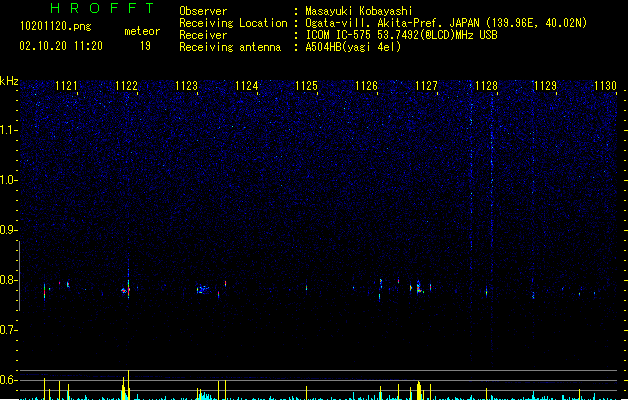Click the 1.1 kHz axis label
629x400 pixels.
pyautogui.click(x=8, y=130)
